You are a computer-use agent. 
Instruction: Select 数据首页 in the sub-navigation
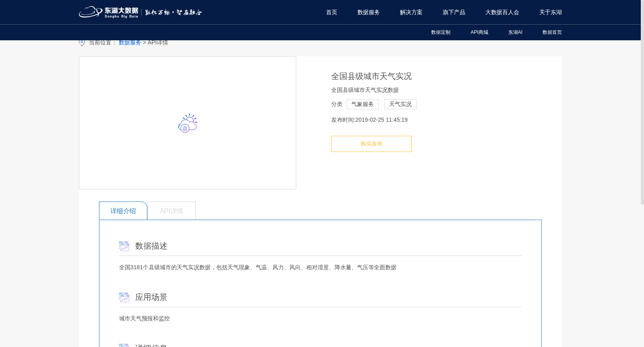[x=552, y=32]
